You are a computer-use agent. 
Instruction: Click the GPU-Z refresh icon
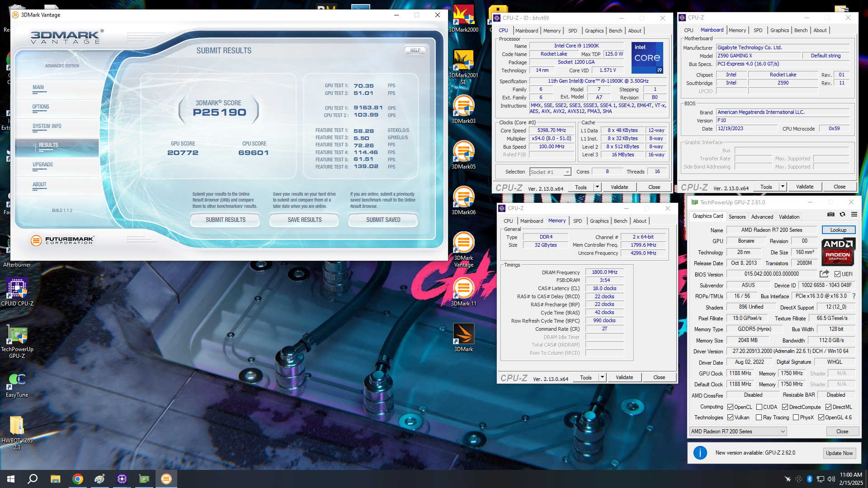point(842,214)
